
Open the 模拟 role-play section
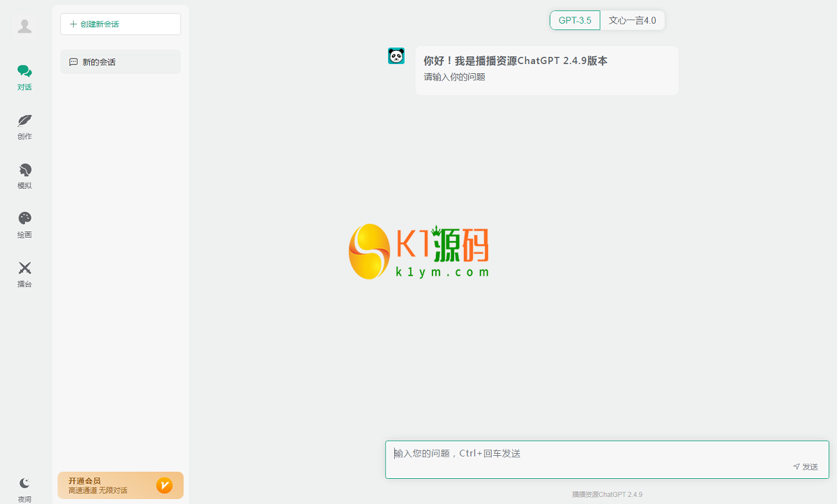[x=24, y=176]
